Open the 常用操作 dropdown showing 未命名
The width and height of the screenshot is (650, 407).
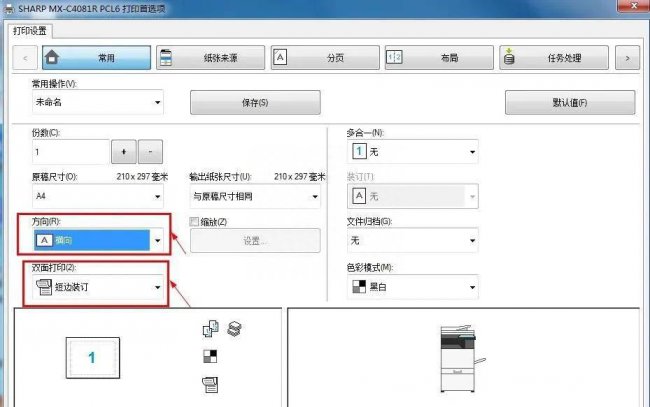(98, 102)
